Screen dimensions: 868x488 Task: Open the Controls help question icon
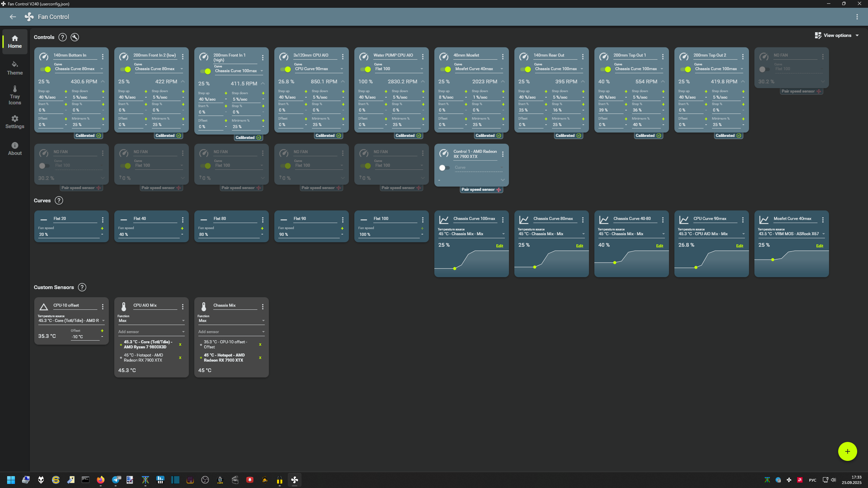tap(62, 37)
